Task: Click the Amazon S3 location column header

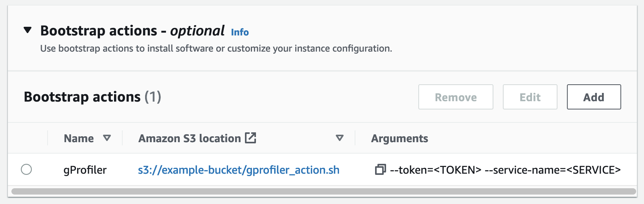Action: tap(190, 138)
